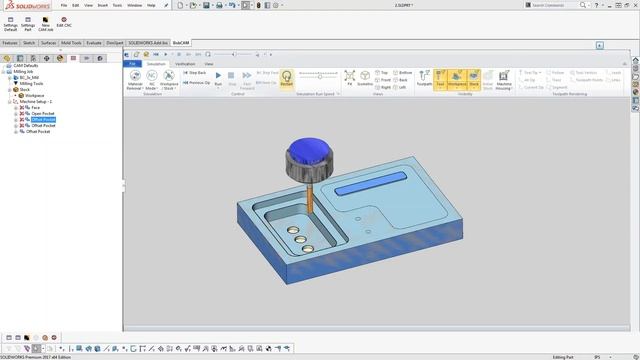Expand the Face operation node
This screenshot has height=360, width=640.
(x=16, y=108)
